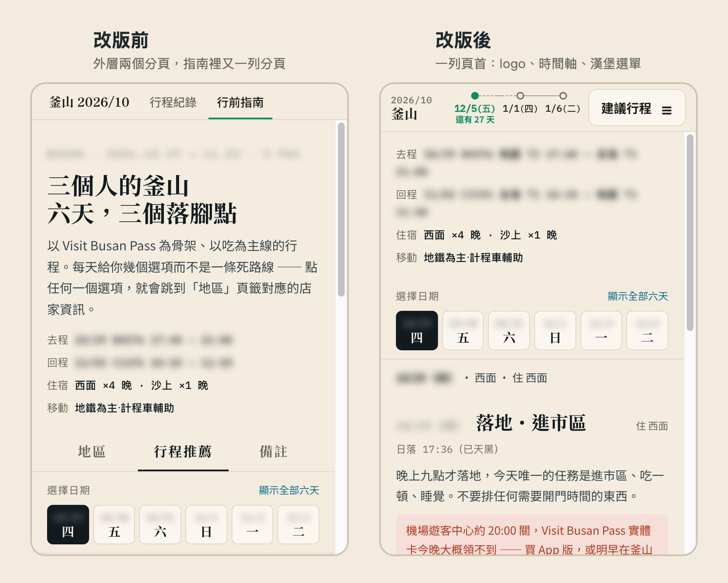
Task: Click 顯示全部六天 link in the 改版後 panel
Action: [x=638, y=296]
